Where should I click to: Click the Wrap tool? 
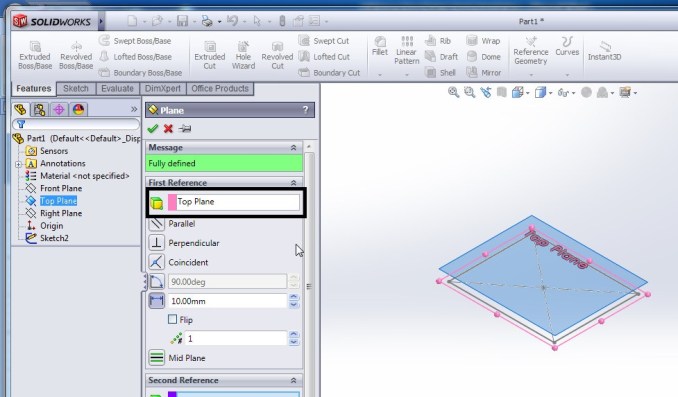pyautogui.click(x=483, y=41)
